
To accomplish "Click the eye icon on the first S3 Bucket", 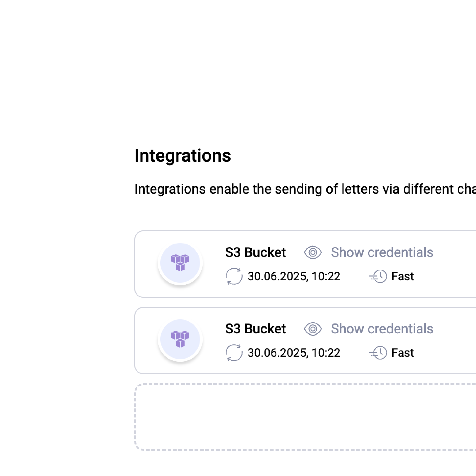I will 312,252.
